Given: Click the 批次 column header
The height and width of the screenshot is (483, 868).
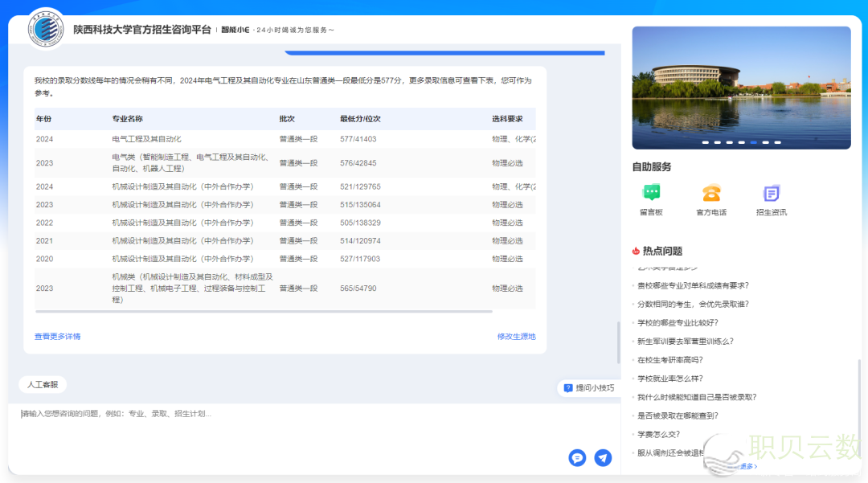Looking at the screenshot, I should click(287, 119).
